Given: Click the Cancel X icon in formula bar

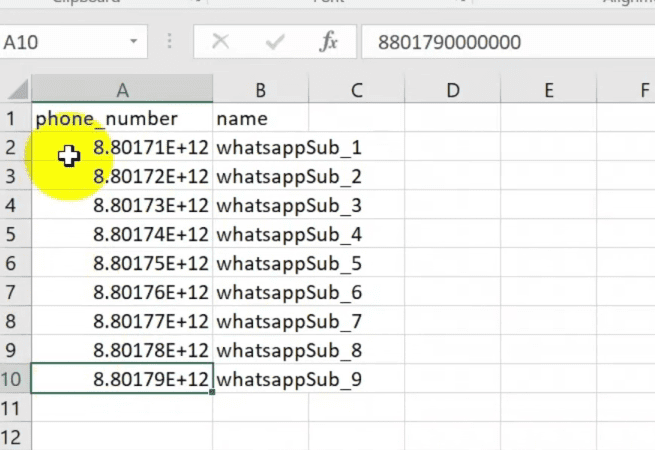Looking at the screenshot, I should coord(220,42).
